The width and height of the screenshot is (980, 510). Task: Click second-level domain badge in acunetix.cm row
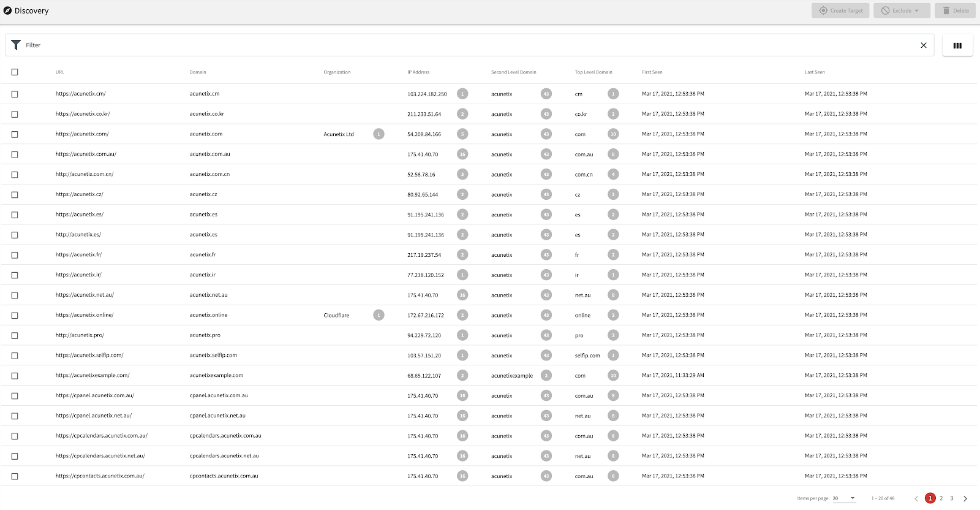tap(546, 94)
